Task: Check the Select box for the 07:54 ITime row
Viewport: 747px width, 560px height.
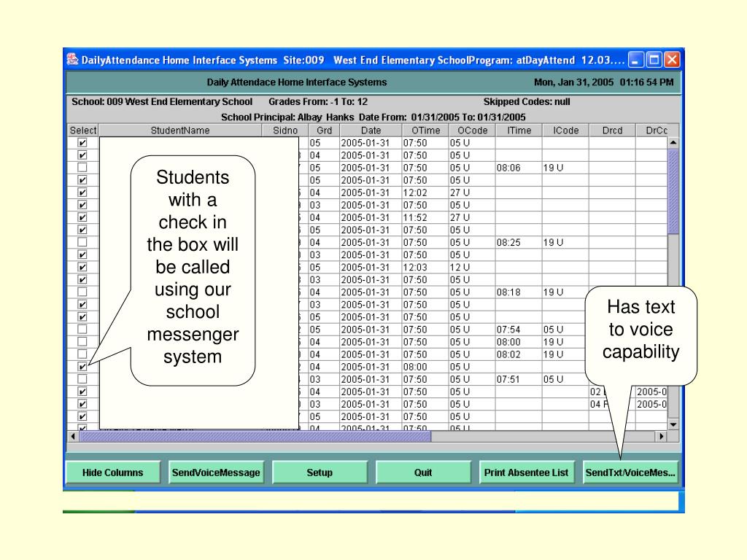Action: click(82, 329)
